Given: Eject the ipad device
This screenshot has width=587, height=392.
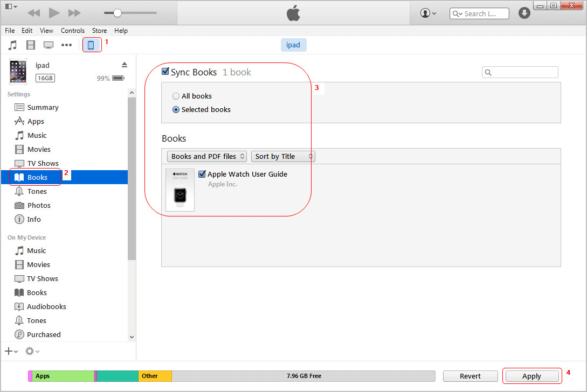Looking at the screenshot, I should (125, 65).
